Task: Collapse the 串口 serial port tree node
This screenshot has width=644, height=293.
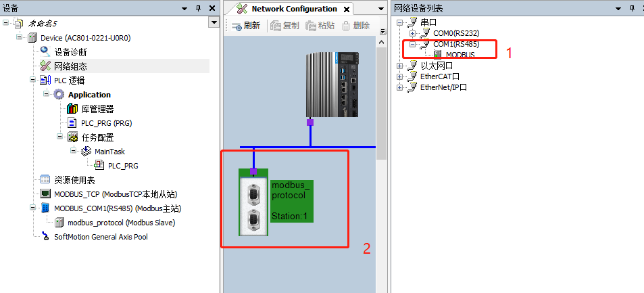Action: [x=399, y=22]
